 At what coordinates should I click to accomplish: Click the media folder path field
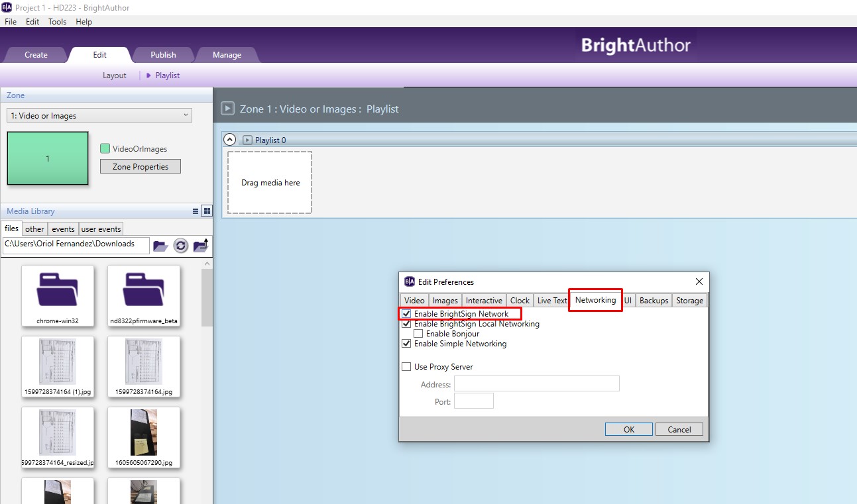[76, 244]
